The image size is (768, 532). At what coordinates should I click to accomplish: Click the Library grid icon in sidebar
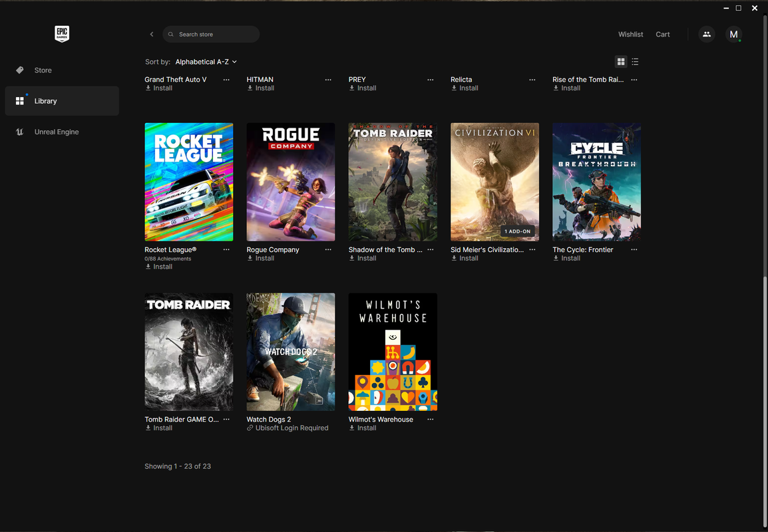pos(19,101)
